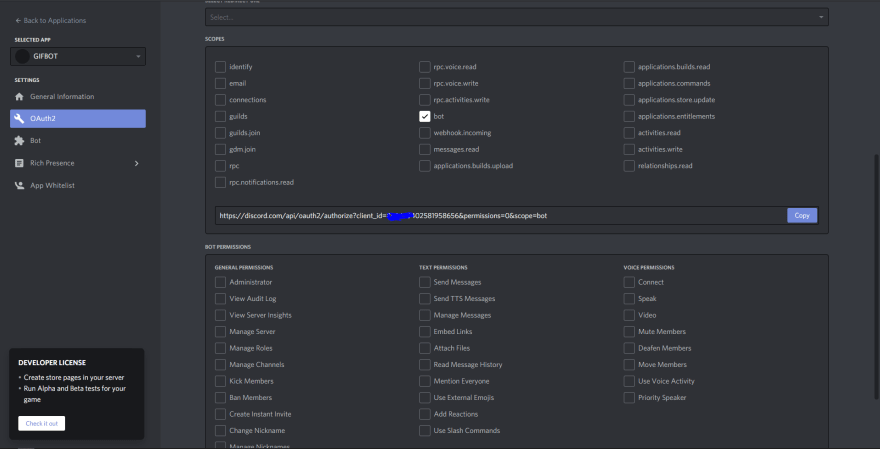880x449 pixels.
Task: Go back to Applications
Action: (51, 20)
